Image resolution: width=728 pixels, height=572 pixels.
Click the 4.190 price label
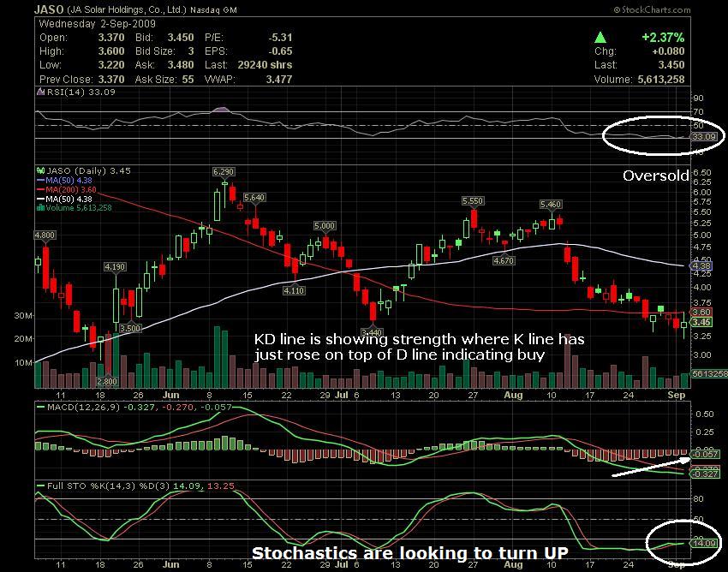coord(115,266)
